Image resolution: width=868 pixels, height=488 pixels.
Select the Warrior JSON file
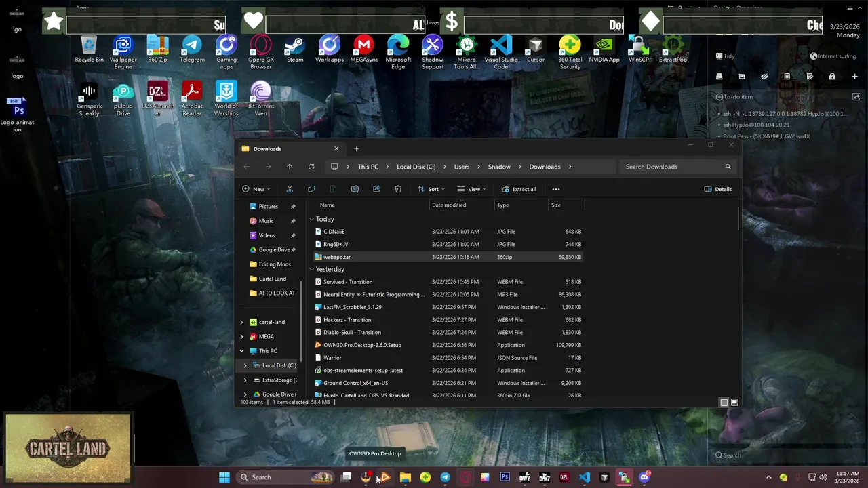[x=448, y=357]
